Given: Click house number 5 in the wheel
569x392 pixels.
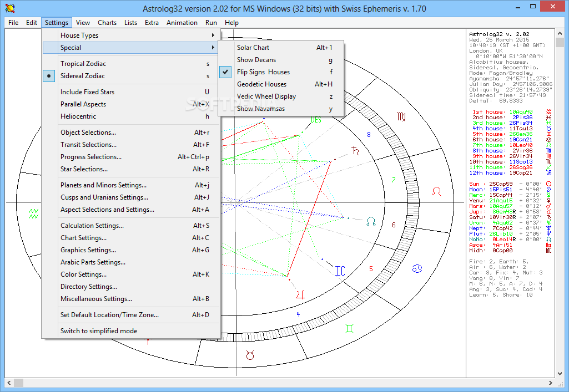Looking at the screenshot, I should tap(371, 269).
